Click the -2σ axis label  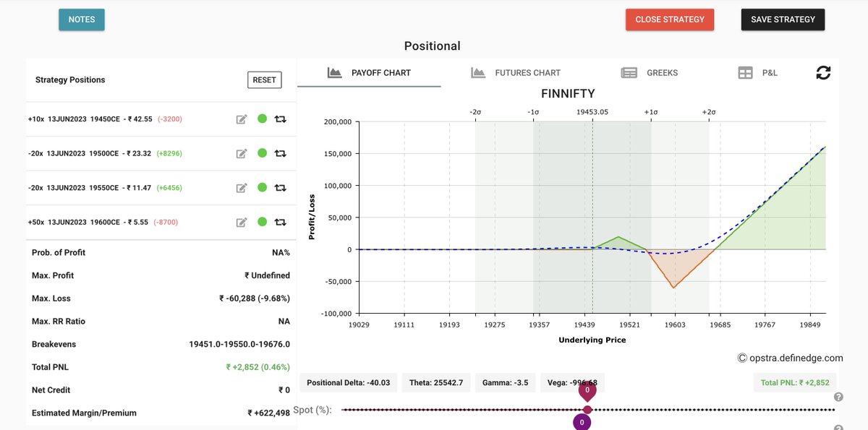(x=475, y=112)
